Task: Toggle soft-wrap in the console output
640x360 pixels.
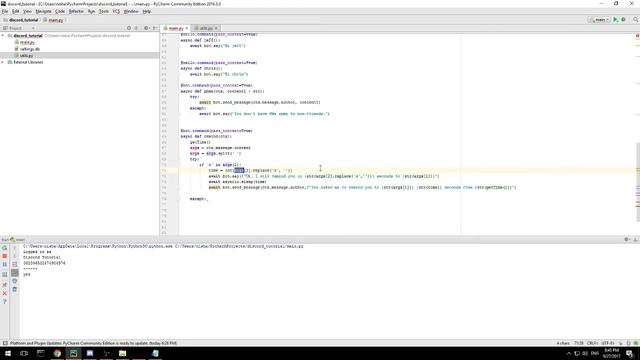Action: (15, 264)
